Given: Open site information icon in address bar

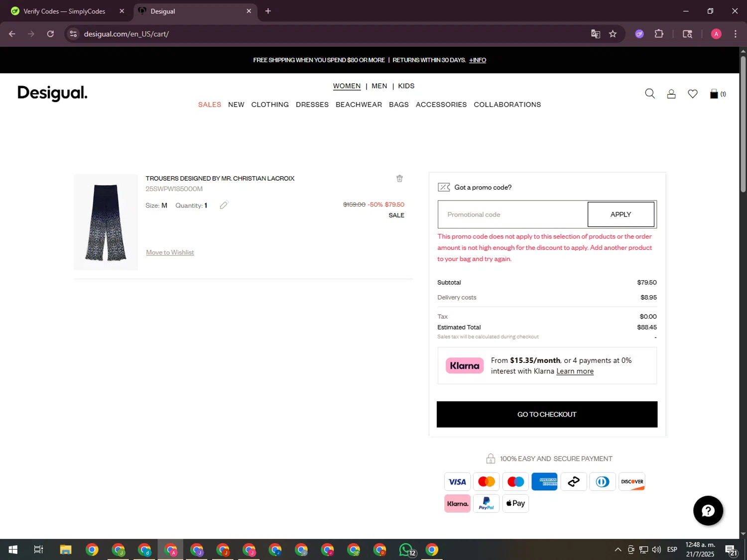Looking at the screenshot, I should (x=73, y=34).
